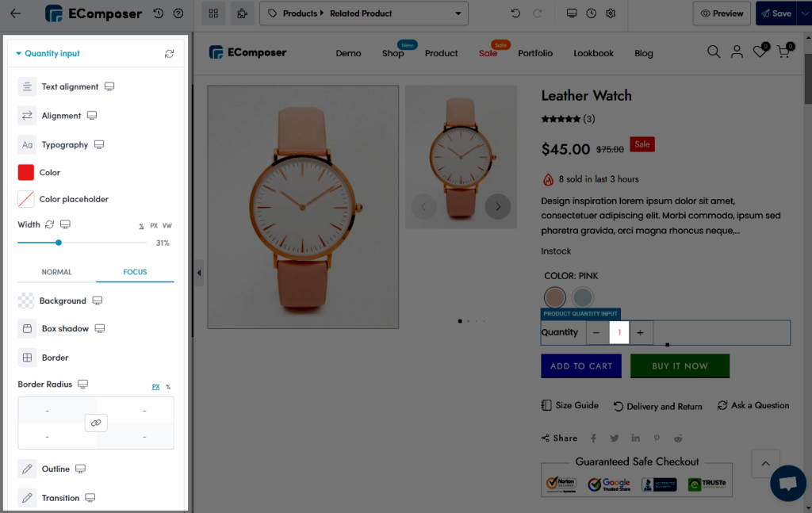Open Transition settings pencil icon
Viewport: 812px width, 513px height.
[27, 498]
